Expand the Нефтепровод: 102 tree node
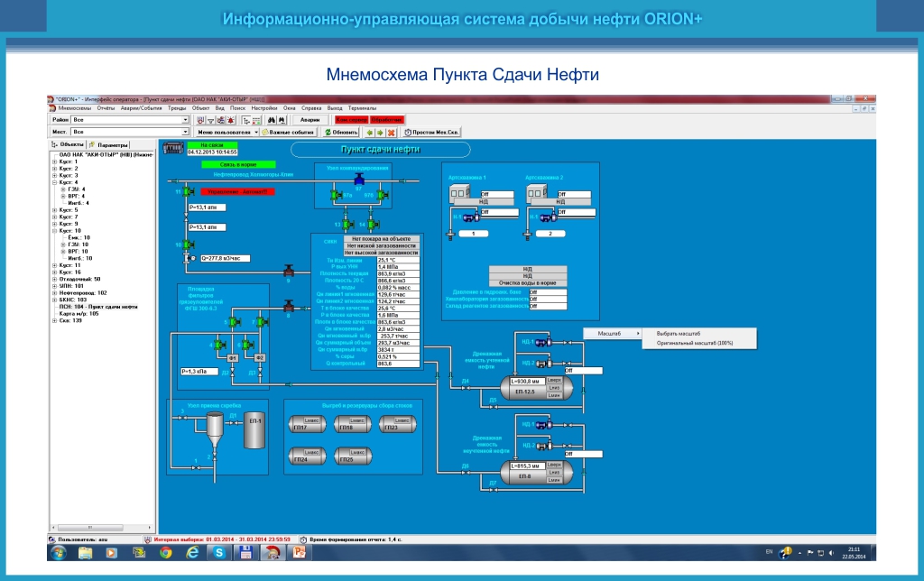 [x=55, y=293]
